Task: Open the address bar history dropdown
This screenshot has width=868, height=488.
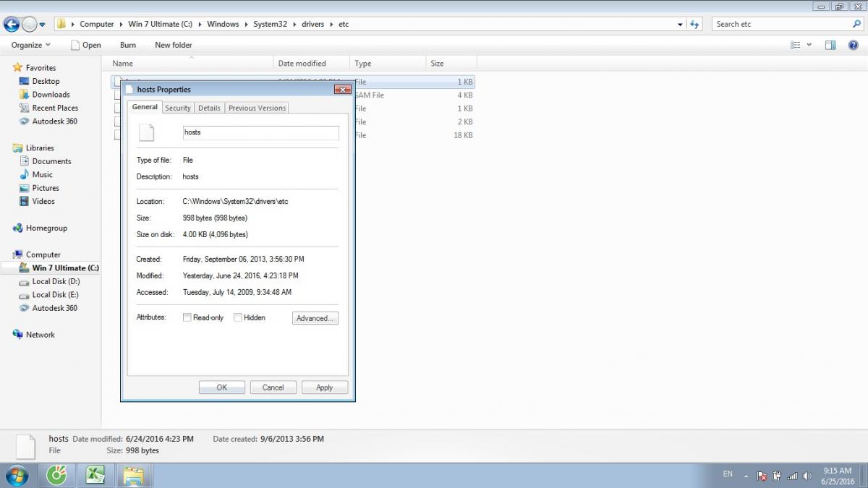Action: 680,24
